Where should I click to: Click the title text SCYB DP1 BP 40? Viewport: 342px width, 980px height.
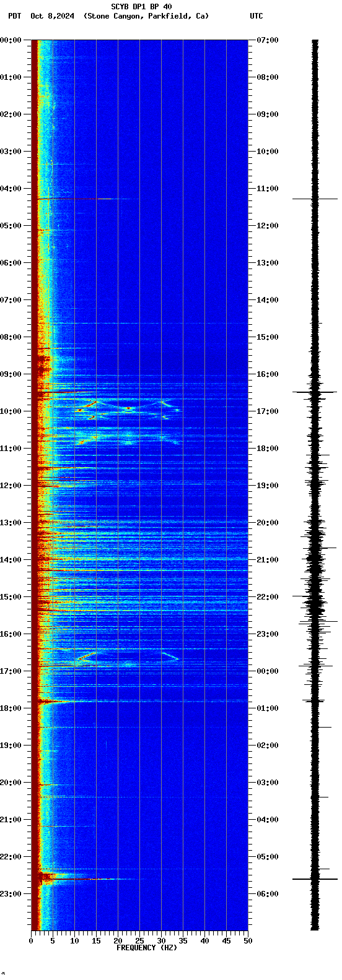pos(141,7)
